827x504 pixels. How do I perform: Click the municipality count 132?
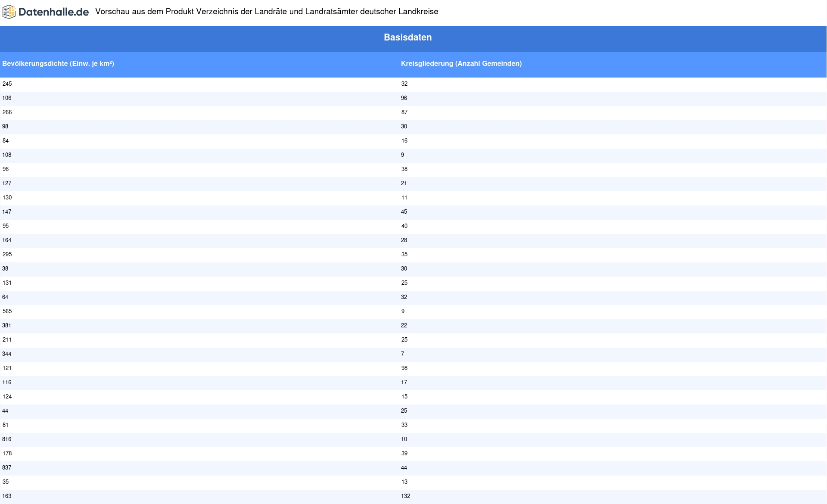(405, 496)
